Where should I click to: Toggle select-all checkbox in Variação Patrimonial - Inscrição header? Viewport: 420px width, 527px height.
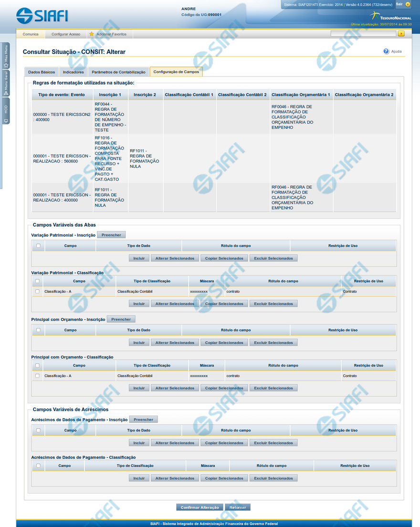pos(38,246)
